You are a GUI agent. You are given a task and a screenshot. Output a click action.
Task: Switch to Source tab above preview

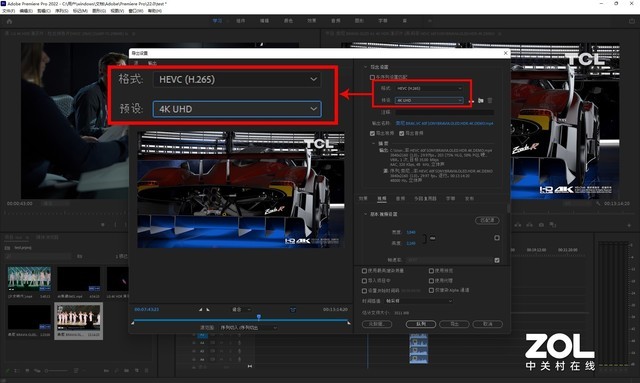click(136, 63)
